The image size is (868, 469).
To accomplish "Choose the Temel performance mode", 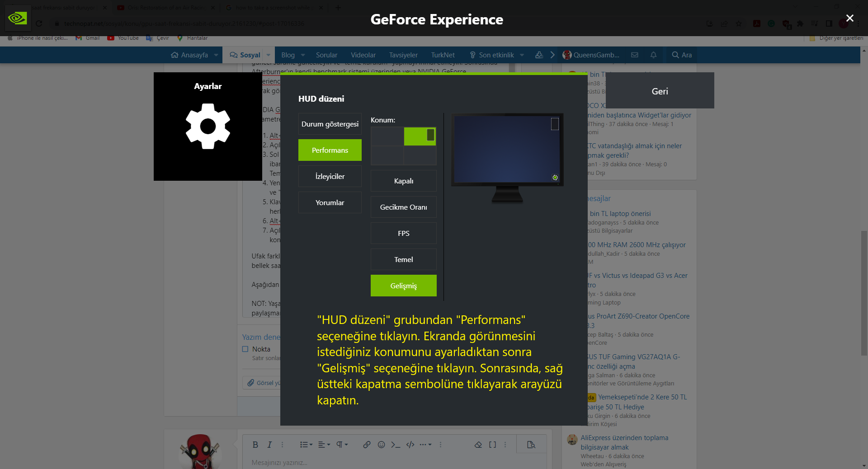I will 404,259.
